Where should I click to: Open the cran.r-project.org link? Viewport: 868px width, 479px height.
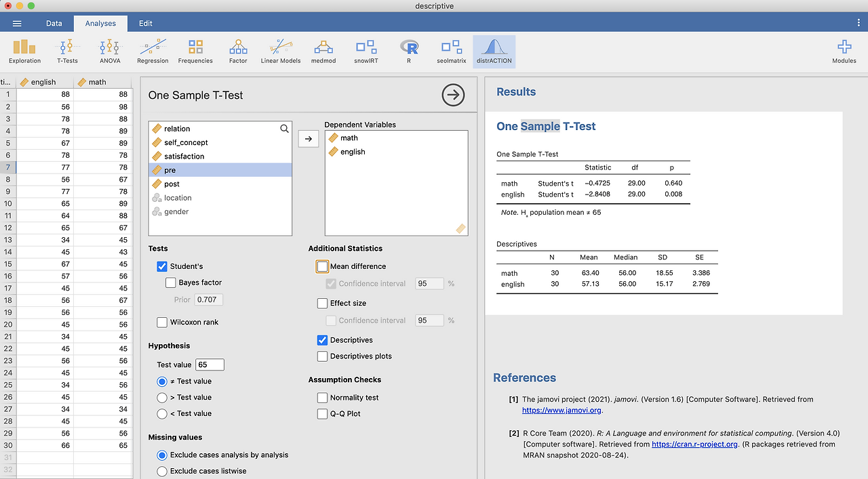(694, 444)
